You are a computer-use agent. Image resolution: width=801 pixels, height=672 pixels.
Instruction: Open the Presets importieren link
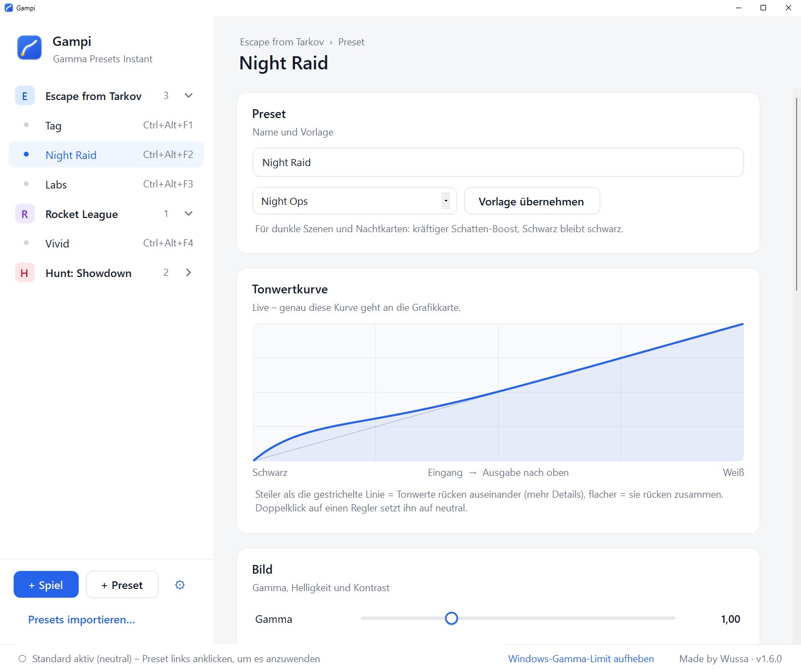coord(81,620)
